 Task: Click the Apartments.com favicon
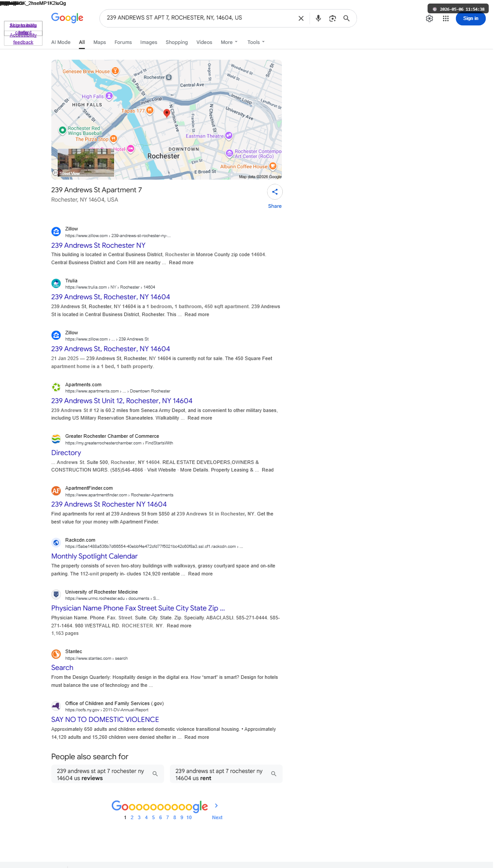pyautogui.click(x=56, y=387)
